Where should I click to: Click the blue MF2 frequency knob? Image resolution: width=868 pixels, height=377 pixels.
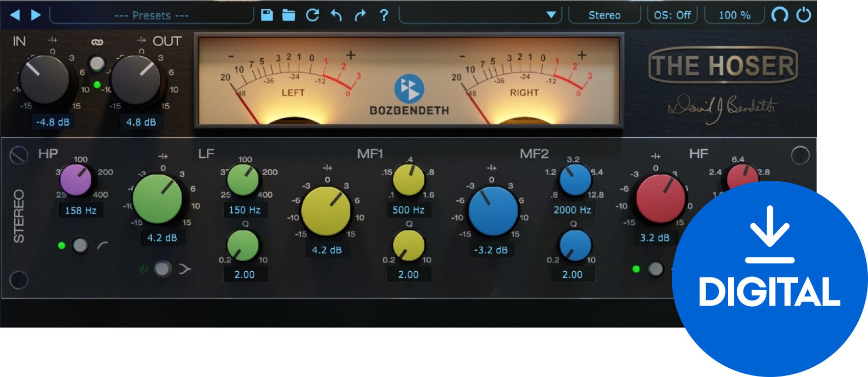pos(575,180)
